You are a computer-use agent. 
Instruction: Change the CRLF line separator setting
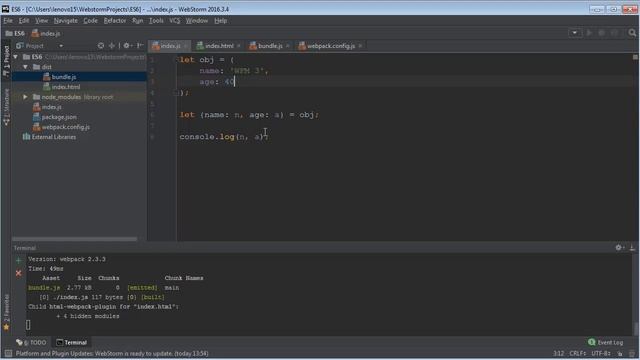[578, 353]
